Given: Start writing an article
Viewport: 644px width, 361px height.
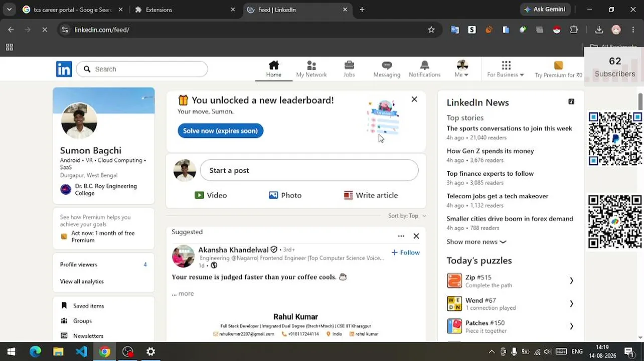Looking at the screenshot, I should pos(371,195).
